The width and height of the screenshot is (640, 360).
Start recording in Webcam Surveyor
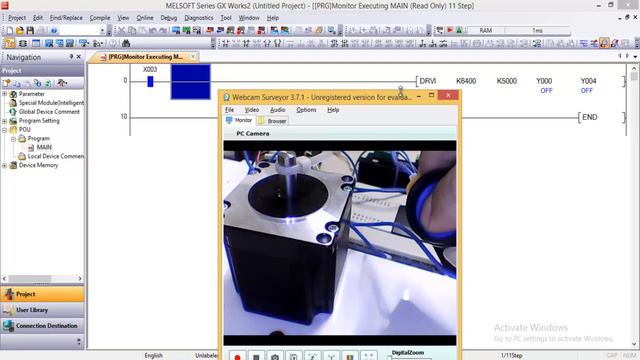(x=237, y=356)
